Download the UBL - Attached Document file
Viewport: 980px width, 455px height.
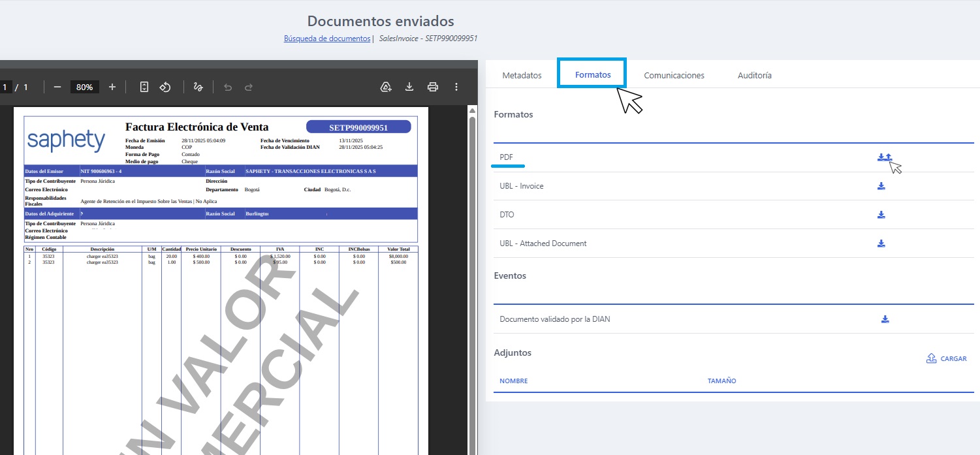881,243
